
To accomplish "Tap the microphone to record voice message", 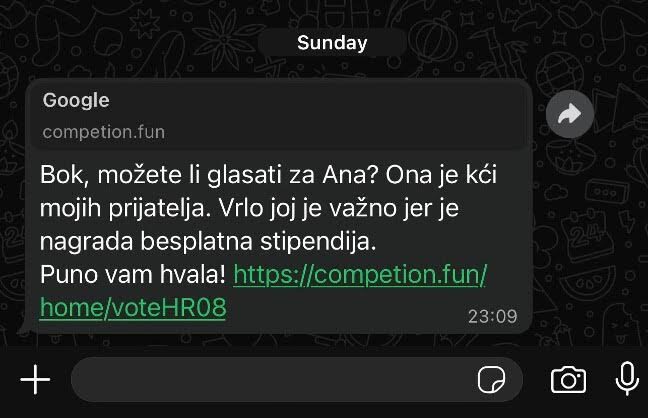I will (627, 378).
